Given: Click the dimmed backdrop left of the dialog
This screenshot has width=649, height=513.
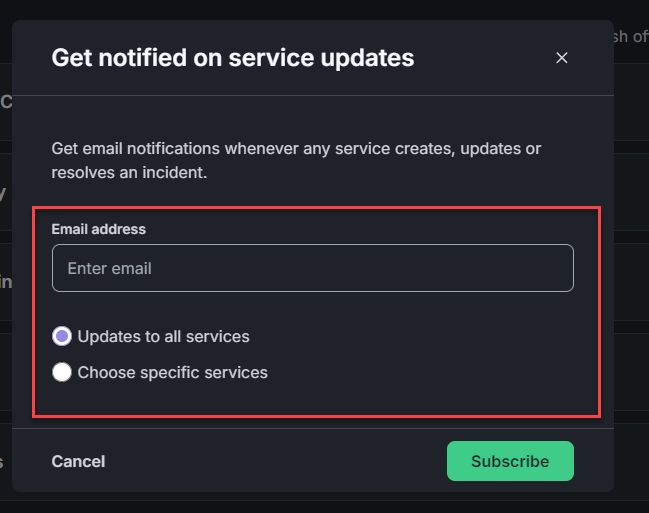Looking at the screenshot, I should [5, 250].
